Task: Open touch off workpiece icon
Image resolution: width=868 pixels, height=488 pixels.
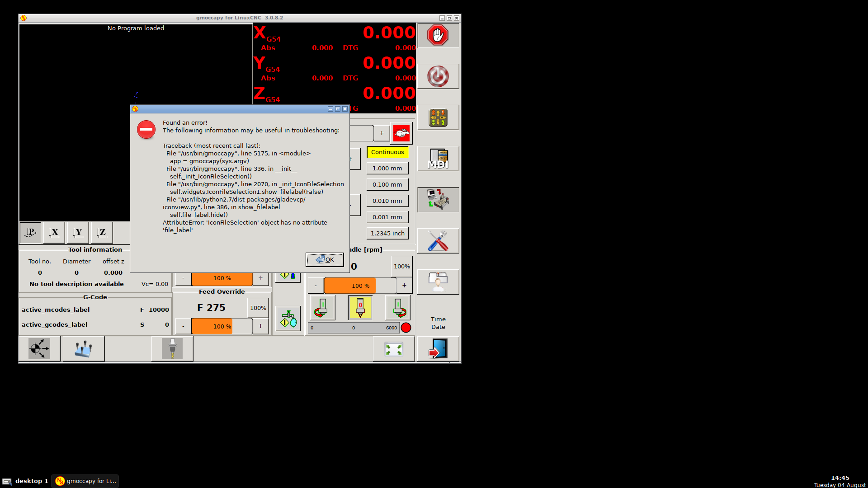Action: point(84,349)
